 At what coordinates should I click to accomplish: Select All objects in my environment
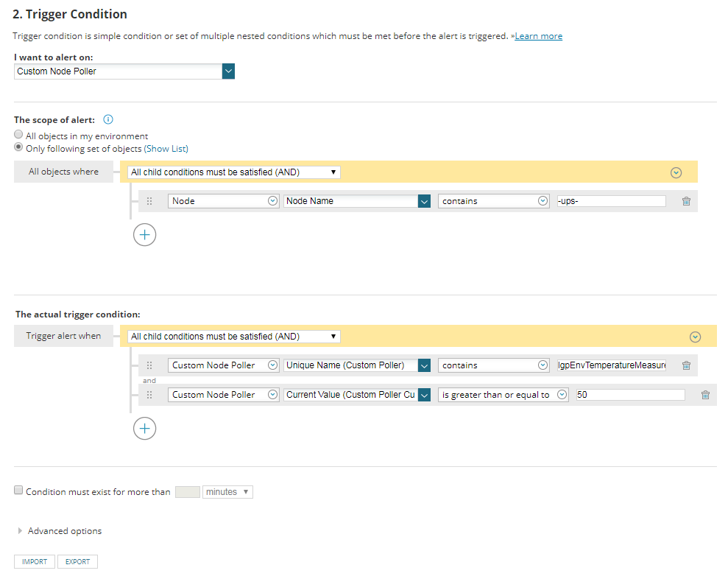(18, 134)
